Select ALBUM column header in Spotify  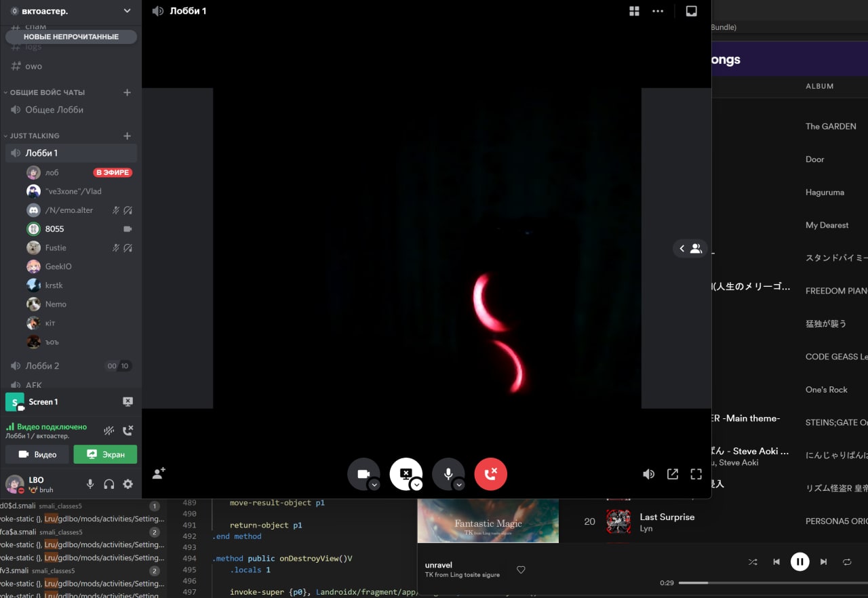point(819,86)
